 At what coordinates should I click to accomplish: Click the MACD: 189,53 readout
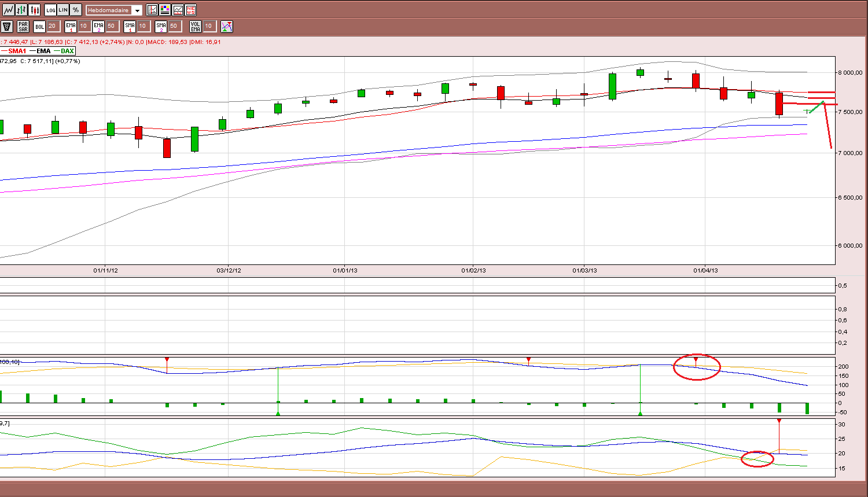point(168,42)
